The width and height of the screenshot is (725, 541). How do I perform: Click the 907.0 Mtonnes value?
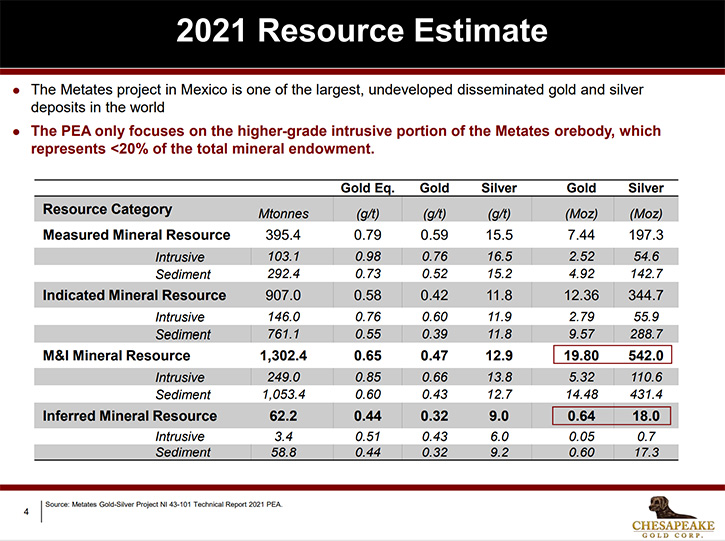pyautogui.click(x=283, y=295)
